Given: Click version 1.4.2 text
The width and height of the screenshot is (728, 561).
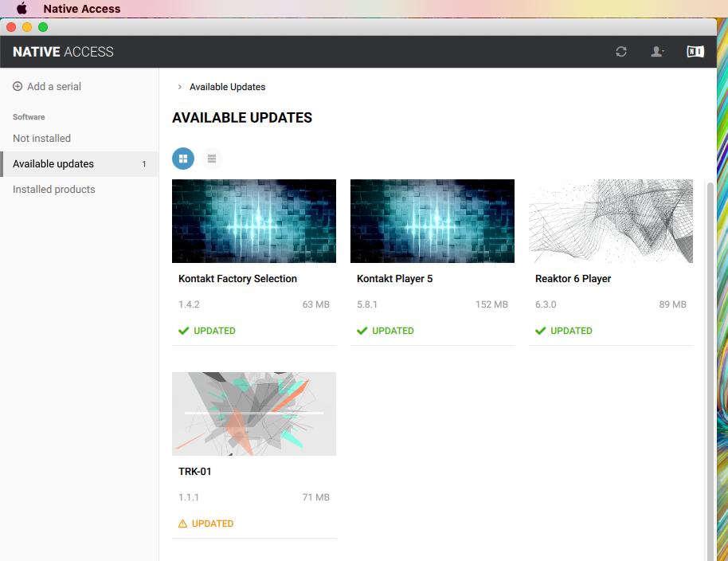Looking at the screenshot, I should point(189,304).
